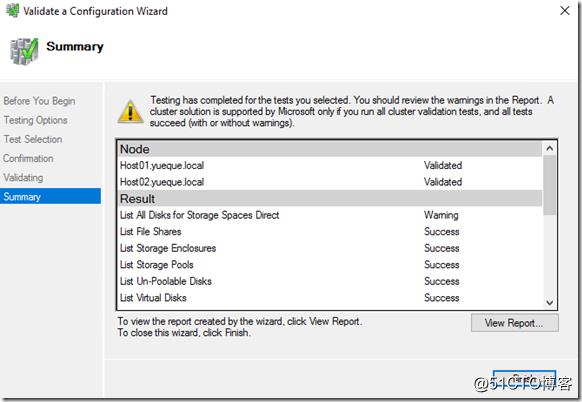The height and width of the screenshot is (402, 582).
Task: Click the yellow warning triangle icon
Action: 130,112
